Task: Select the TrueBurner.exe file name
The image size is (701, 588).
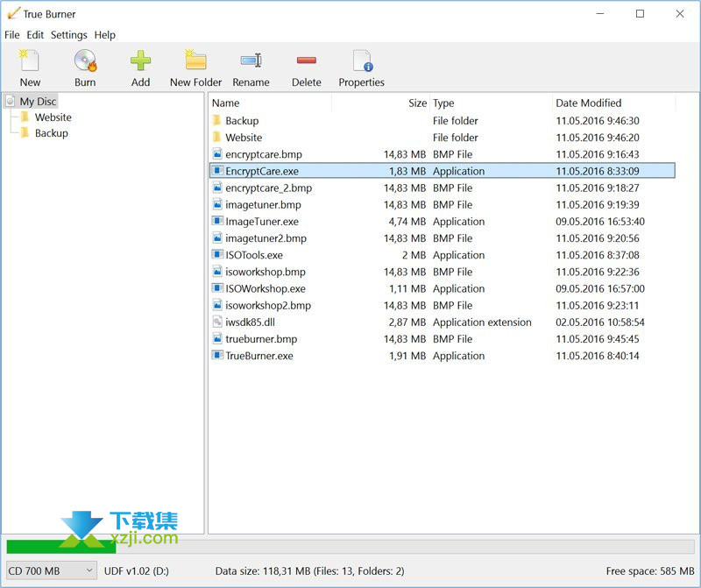Action: coord(259,356)
